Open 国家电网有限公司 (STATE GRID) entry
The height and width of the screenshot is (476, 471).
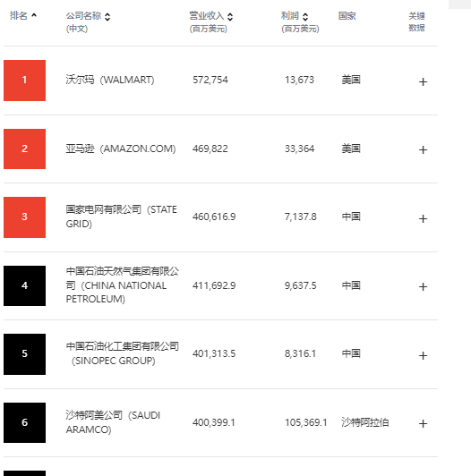coord(121,217)
